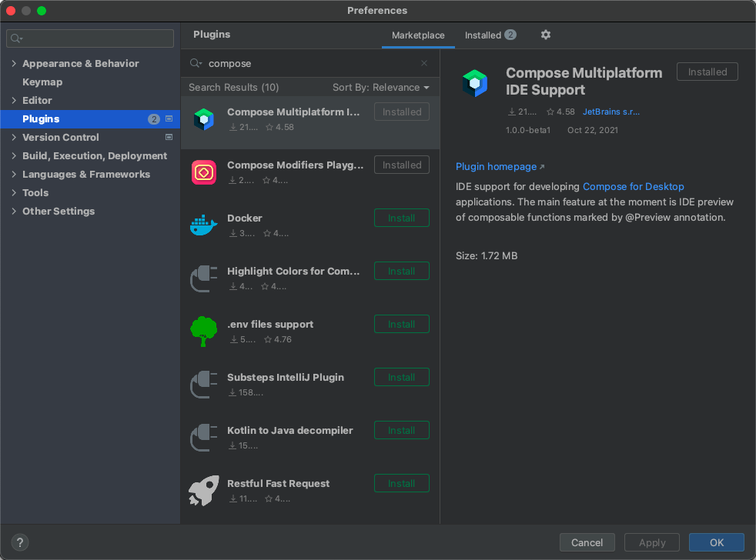This screenshot has height=560, width=756.
Task: Click the Compose Modifiers Playground icon
Action: point(204,172)
